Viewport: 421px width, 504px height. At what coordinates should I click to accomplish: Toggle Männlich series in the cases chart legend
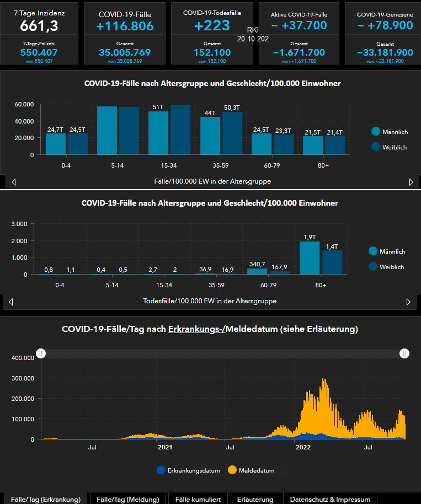[x=389, y=131]
